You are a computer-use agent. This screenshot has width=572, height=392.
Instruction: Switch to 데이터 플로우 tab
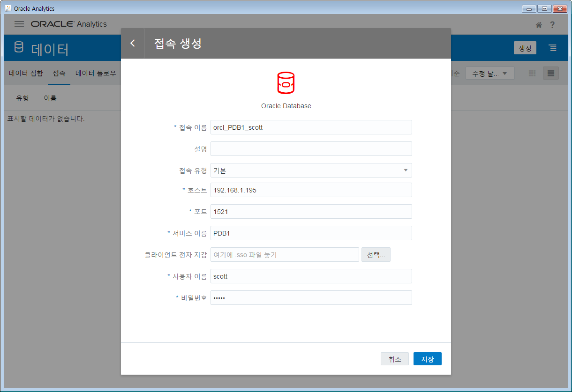click(96, 73)
